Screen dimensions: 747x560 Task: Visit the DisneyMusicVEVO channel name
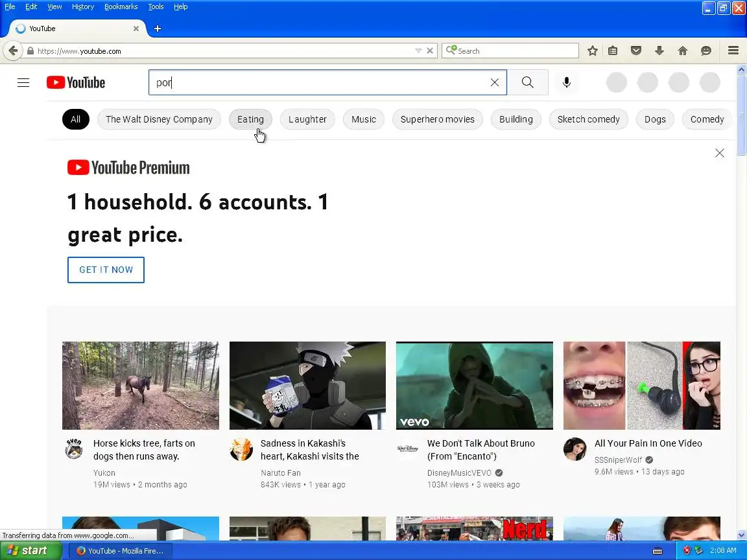(459, 473)
